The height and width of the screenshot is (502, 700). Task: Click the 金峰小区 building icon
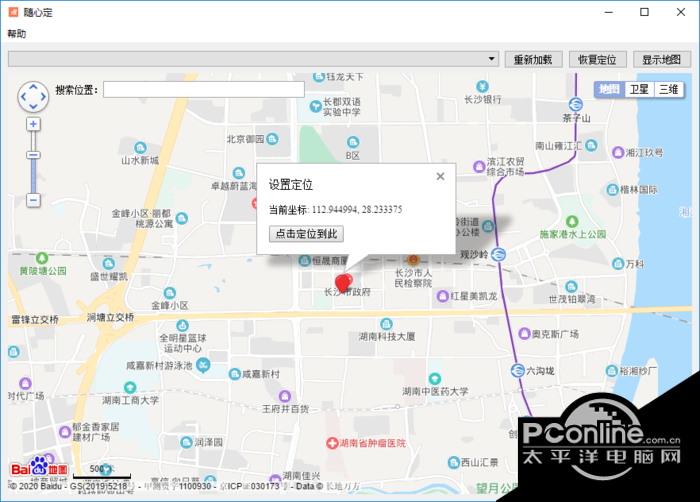click(170, 293)
